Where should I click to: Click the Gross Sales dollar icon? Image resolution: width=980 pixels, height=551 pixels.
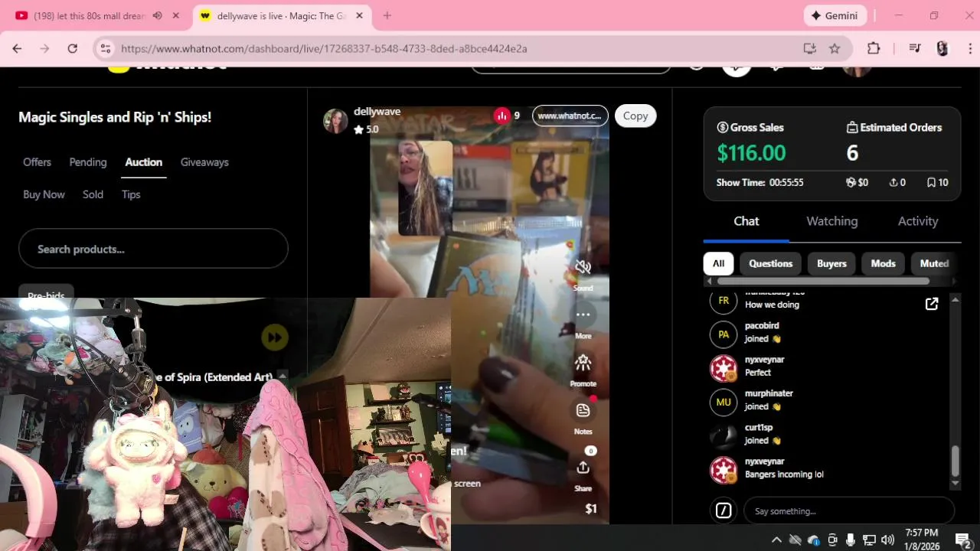[722, 128]
